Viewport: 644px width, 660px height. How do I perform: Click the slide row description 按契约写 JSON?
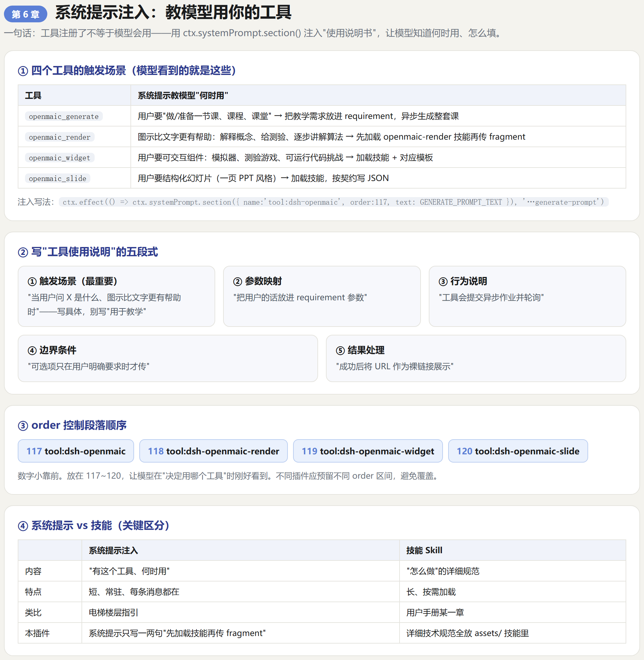263,178
